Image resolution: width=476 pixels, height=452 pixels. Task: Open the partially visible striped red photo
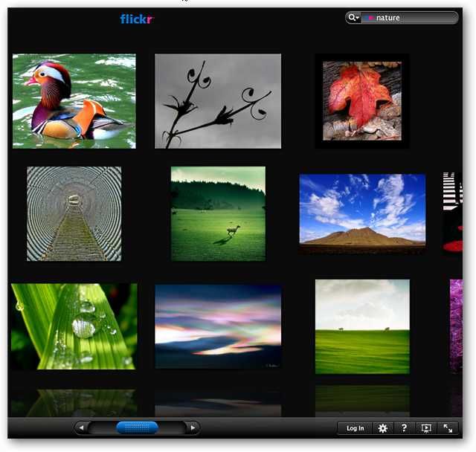(453, 213)
